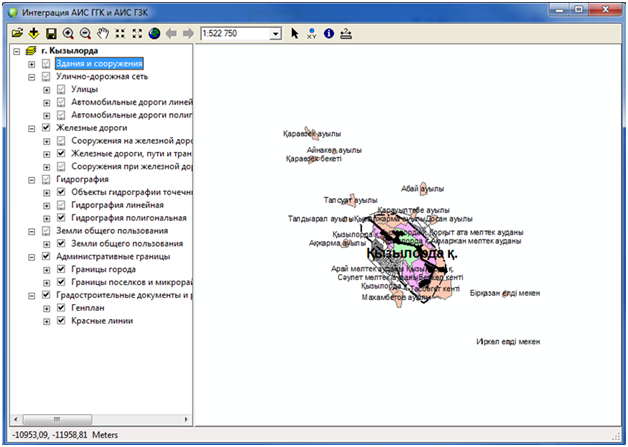Screen dimensions: 628x447
Task: Toggle the Границы города layer checkbox
Action: [61, 269]
